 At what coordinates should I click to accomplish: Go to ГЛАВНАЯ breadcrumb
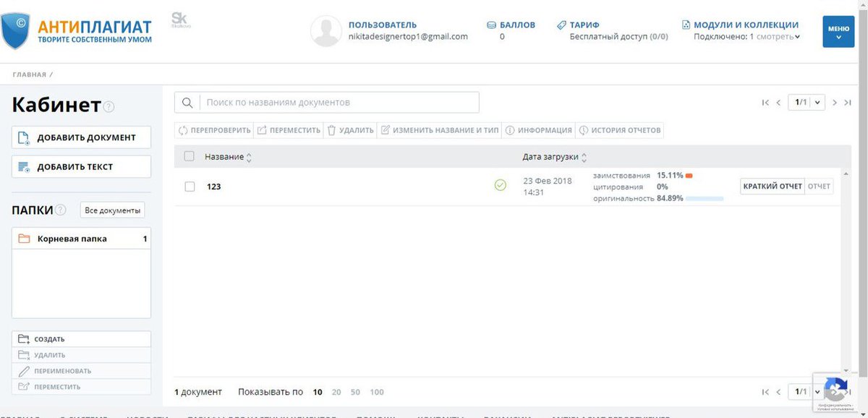coord(29,74)
